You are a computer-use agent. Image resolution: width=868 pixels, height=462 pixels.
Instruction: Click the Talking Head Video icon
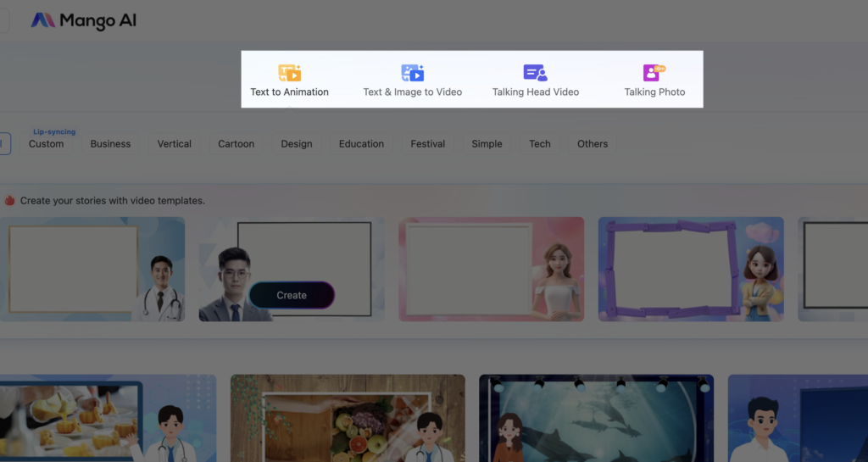pos(535,73)
